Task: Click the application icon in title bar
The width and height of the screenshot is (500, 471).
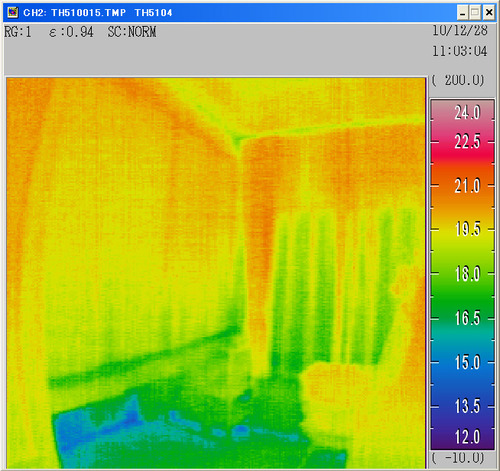Action: pyautogui.click(x=13, y=13)
